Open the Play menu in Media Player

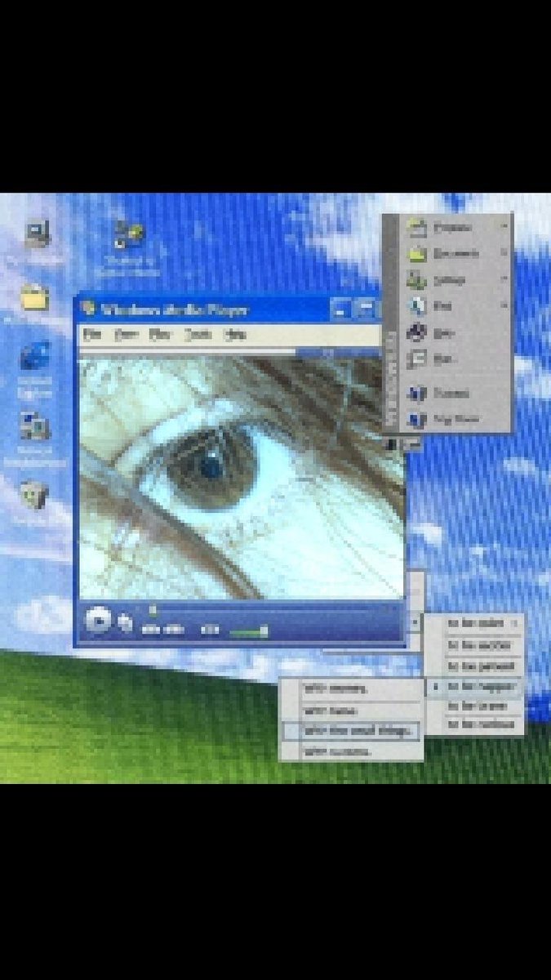[159, 335]
